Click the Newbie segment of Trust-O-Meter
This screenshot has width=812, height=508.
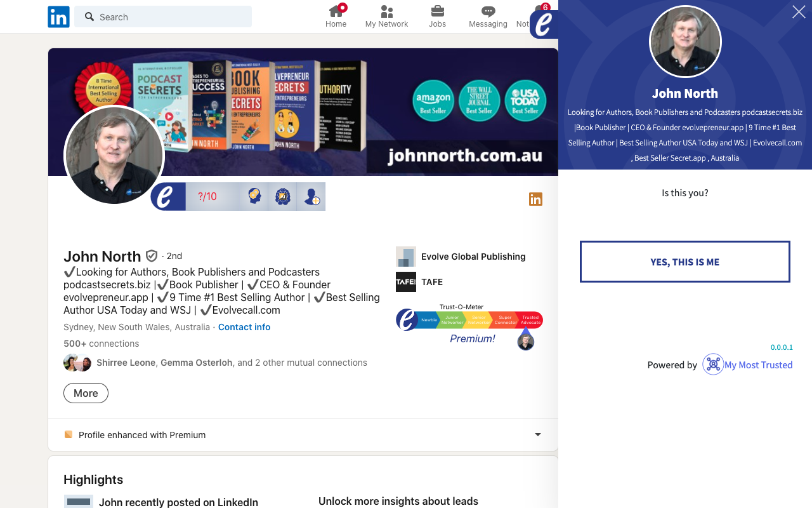point(429,319)
